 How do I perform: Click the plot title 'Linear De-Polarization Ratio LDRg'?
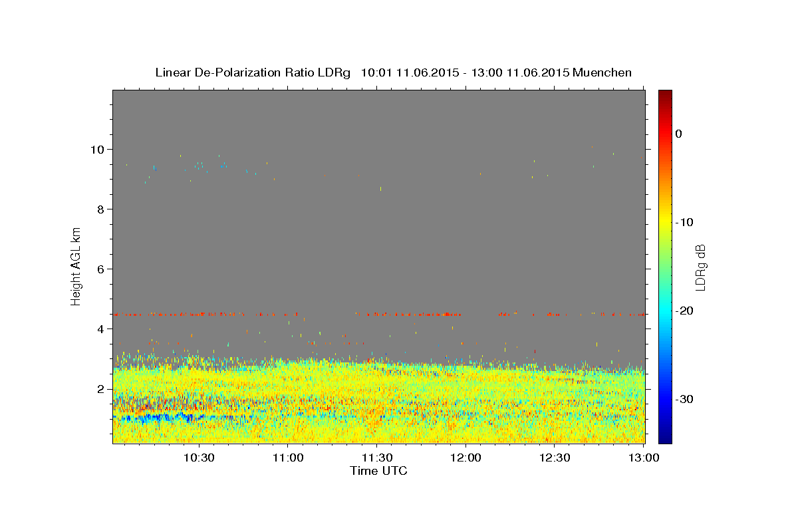pos(252,72)
